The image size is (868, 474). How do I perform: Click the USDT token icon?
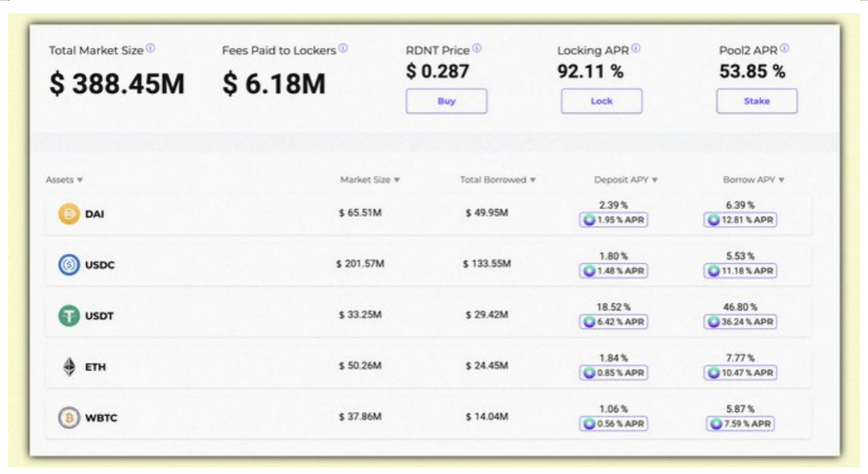68,316
